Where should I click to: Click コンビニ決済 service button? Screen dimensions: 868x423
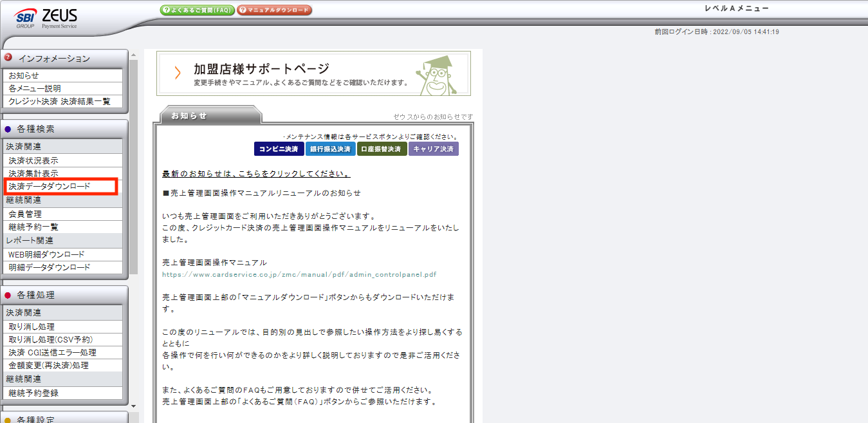coord(279,149)
